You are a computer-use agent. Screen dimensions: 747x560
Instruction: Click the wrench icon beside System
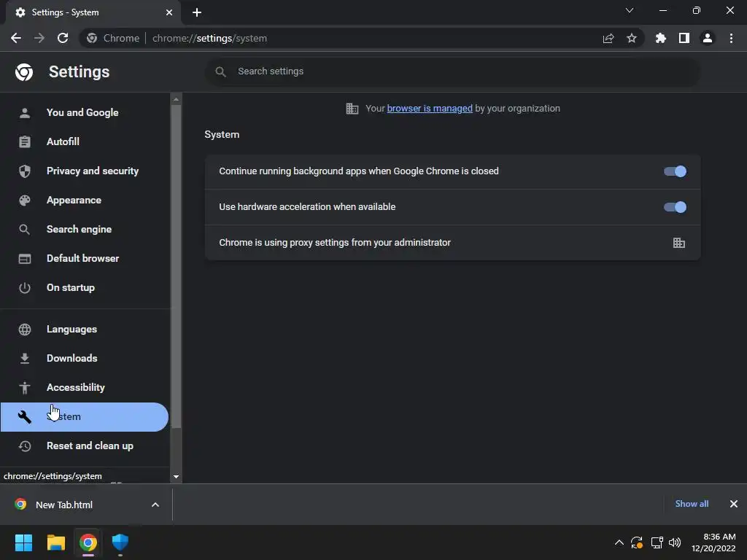(25, 417)
